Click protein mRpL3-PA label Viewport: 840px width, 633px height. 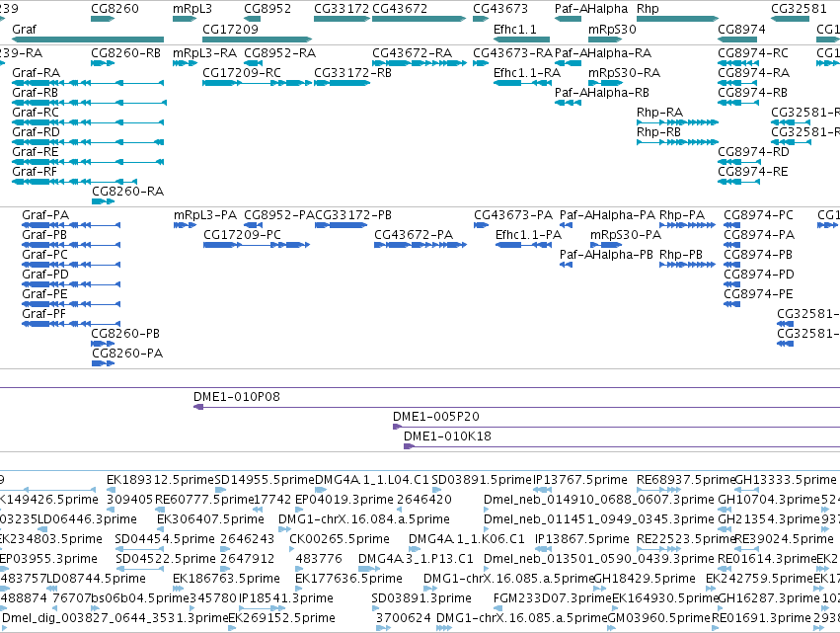[x=205, y=215]
